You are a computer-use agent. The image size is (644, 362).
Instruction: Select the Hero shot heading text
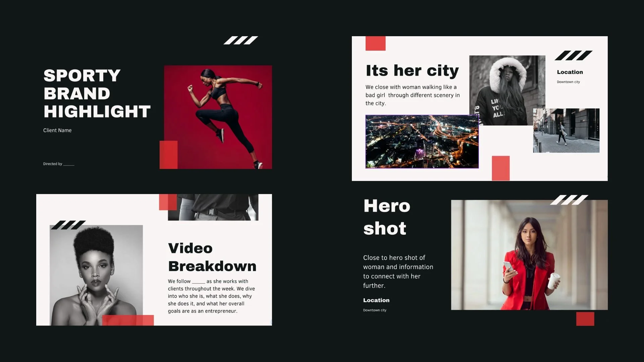click(x=386, y=217)
